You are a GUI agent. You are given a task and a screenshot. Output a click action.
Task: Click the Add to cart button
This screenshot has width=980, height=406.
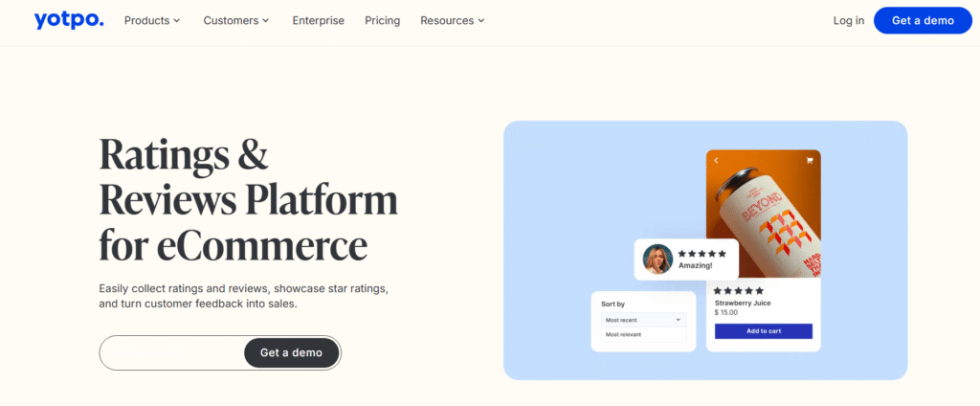point(763,331)
